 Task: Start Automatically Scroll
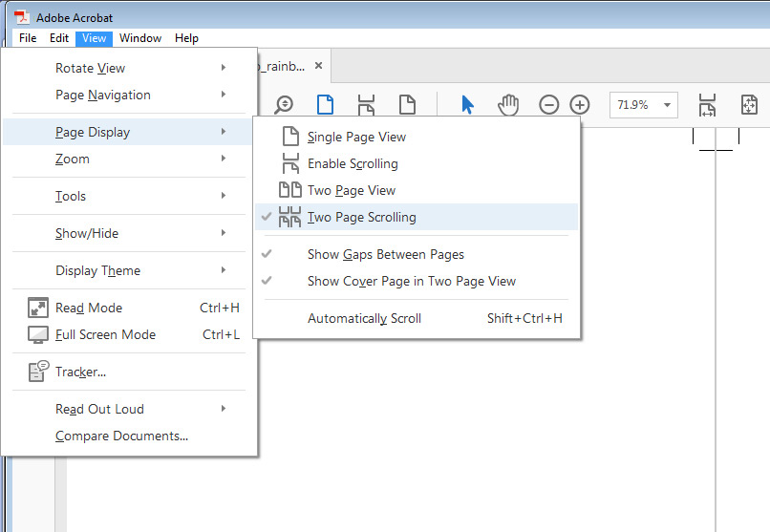click(x=364, y=319)
